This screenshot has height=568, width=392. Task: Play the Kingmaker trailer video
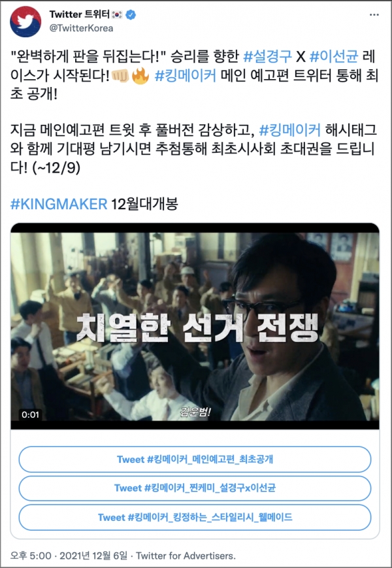[195, 326]
